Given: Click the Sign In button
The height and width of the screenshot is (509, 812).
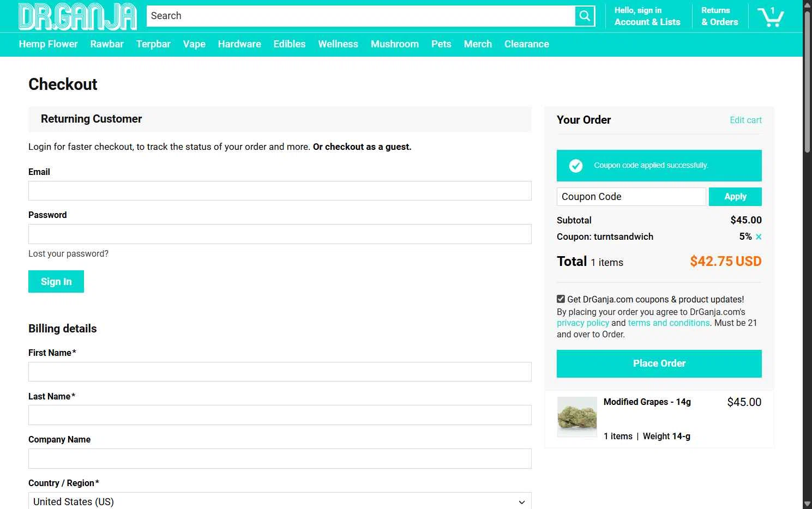Looking at the screenshot, I should tap(56, 282).
